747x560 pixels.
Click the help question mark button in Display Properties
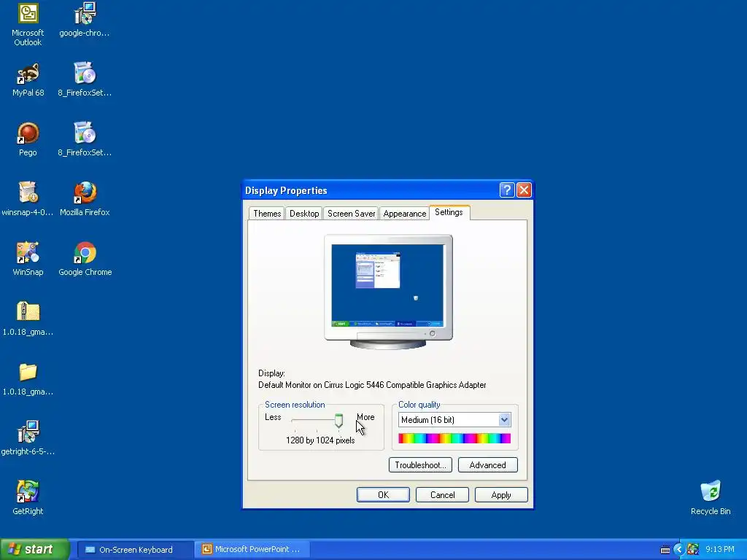[x=507, y=190]
